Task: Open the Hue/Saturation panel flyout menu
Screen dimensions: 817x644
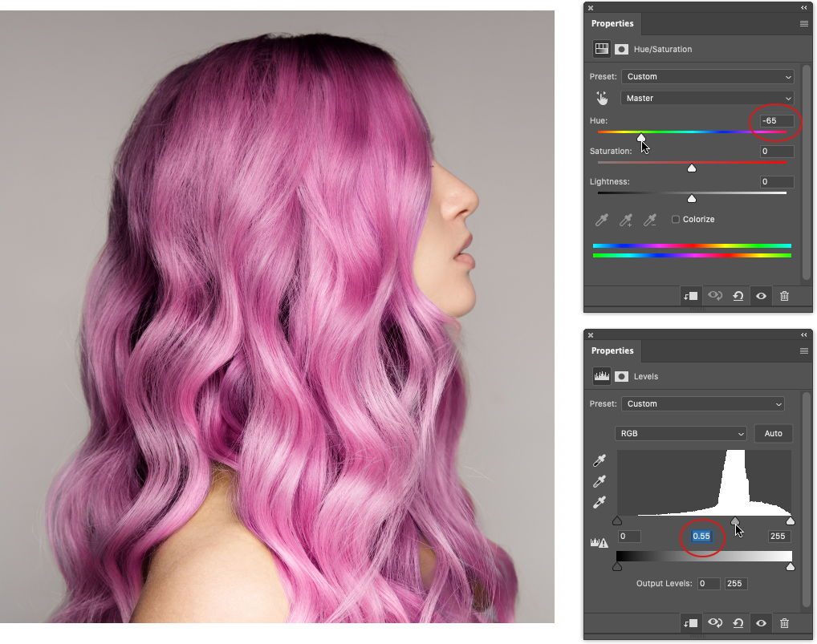Action: click(804, 23)
